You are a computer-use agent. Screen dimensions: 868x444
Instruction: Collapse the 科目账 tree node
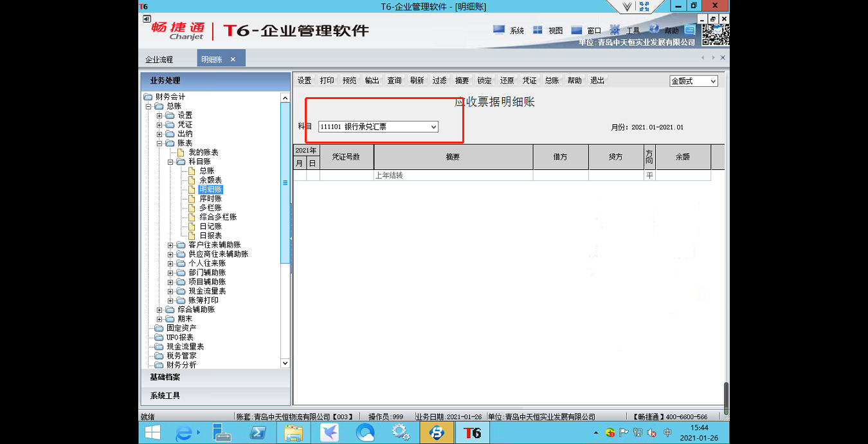170,162
